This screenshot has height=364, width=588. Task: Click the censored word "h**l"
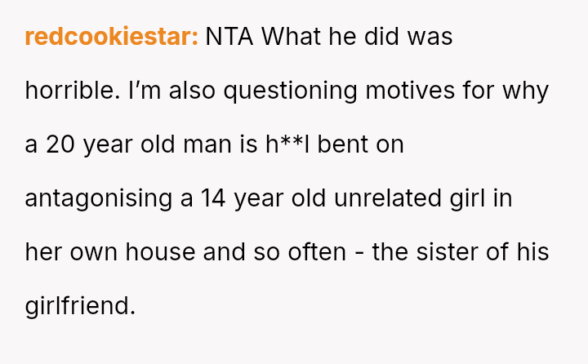point(285,145)
